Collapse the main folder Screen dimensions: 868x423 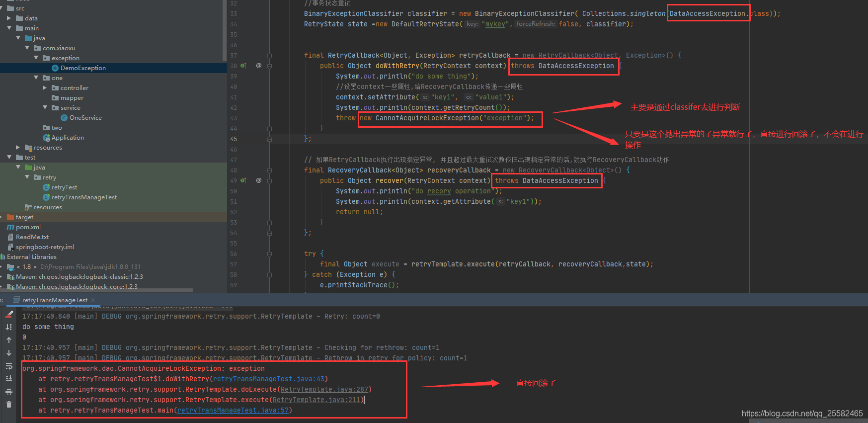point(9,28)
